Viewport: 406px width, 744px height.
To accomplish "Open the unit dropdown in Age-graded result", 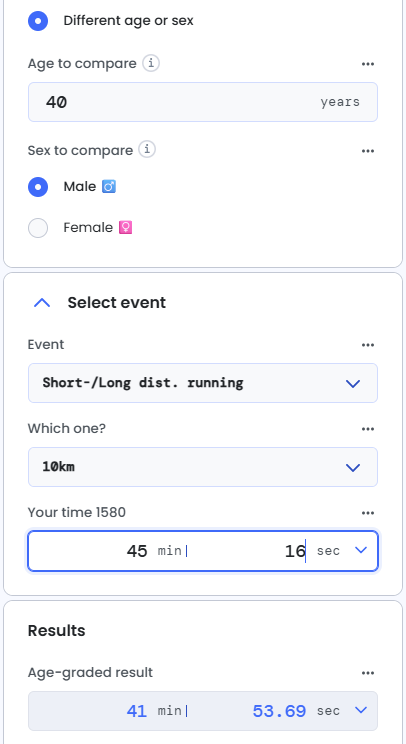I will (361, 710).
